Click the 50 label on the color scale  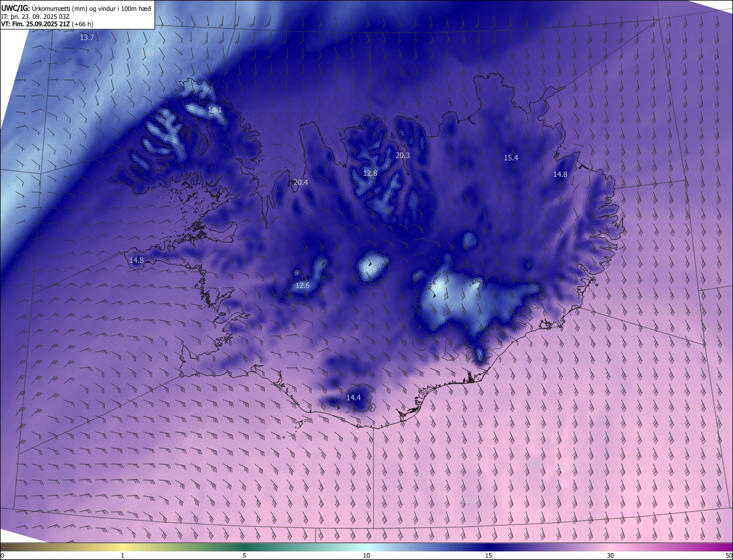coord(728,556)
